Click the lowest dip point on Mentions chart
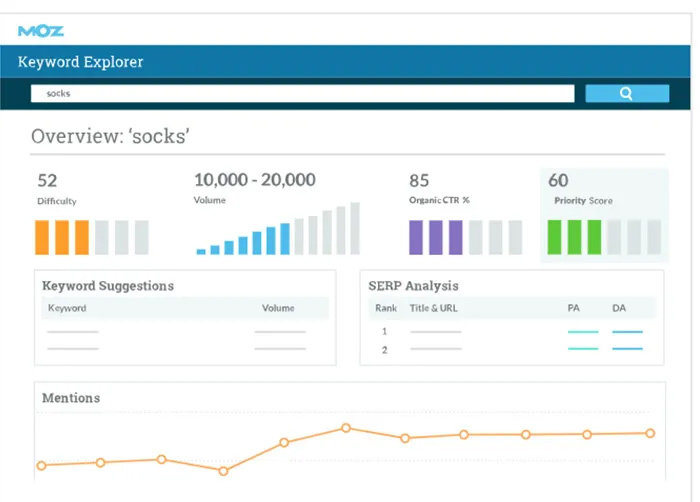Image resolution: width=700 pixels, height=502 pixels. [223, 471]
